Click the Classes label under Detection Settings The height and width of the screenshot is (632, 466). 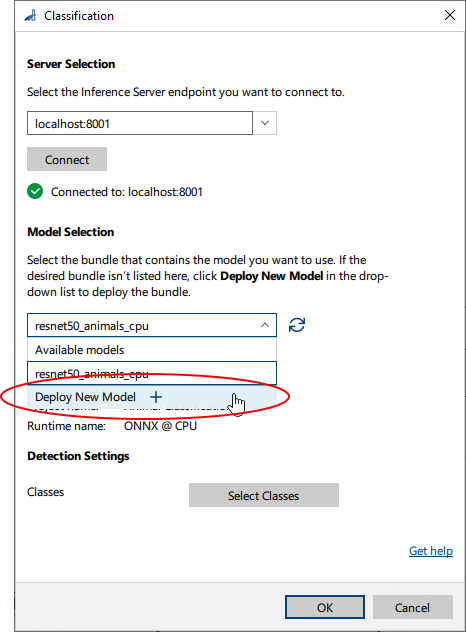(46, 492)
